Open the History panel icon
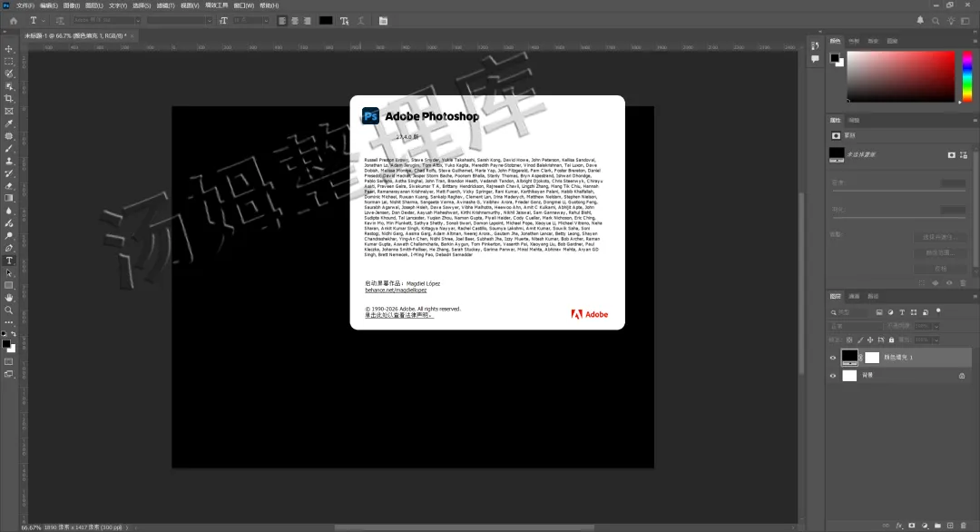This screenshot has height=532, width=980. pyautogui.click(x=815, y=45)
